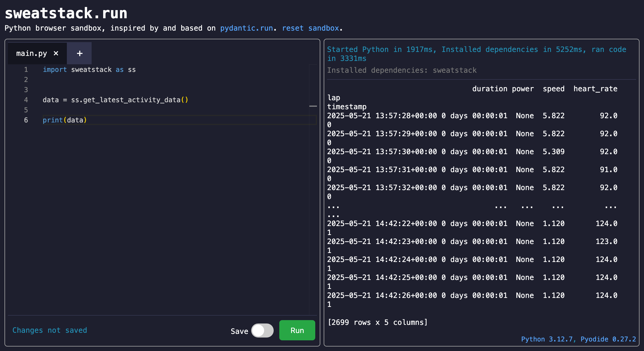The height and width of the screenshot is (351, 644).
Task: Click line number 6 in the gutter
Action: click(x=26, y=120)
